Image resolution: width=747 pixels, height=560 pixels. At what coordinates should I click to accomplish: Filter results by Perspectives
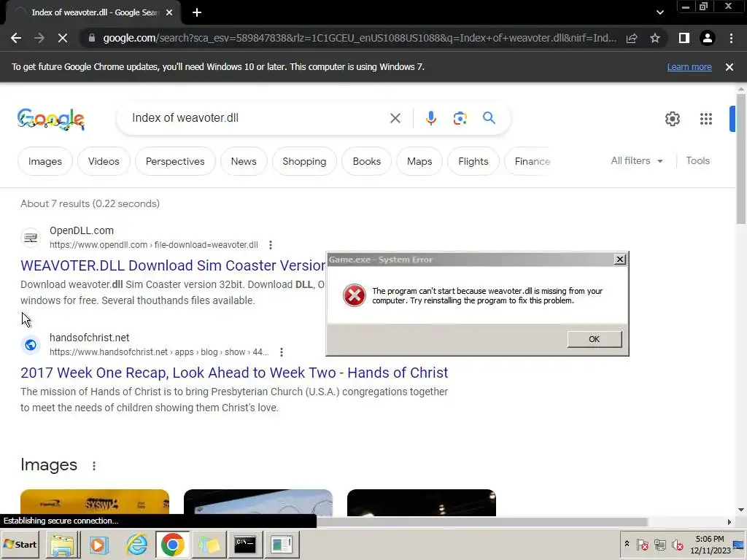175,161
